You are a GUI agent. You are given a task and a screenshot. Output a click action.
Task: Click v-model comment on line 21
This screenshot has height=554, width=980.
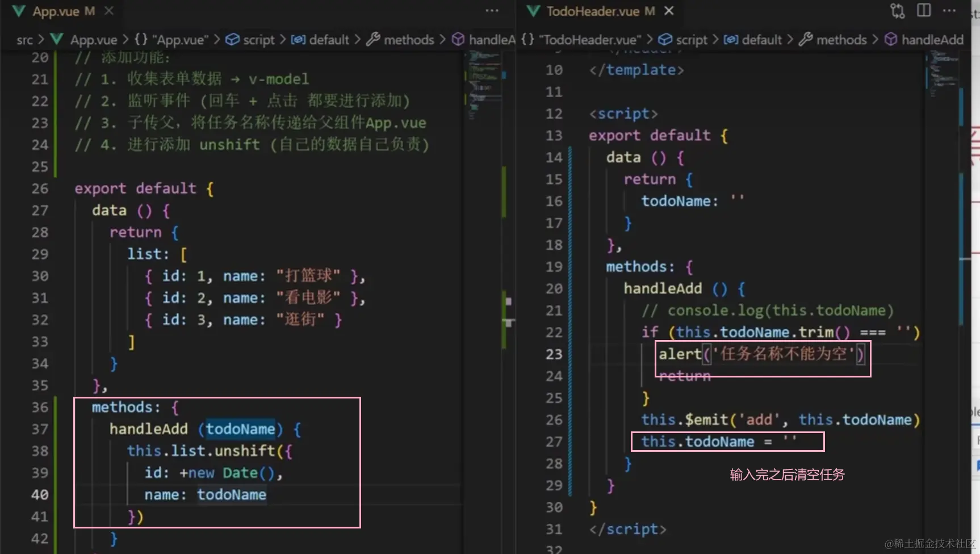[x=192, y=79]
